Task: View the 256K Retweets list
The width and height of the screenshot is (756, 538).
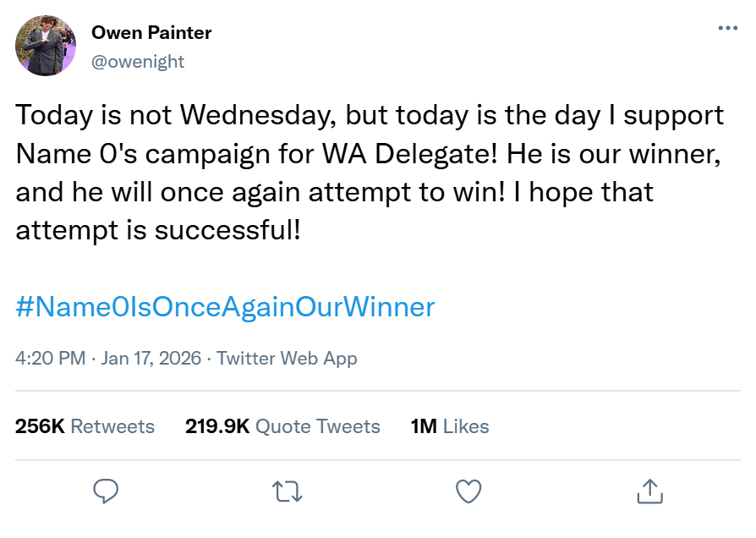Action: coord(85,426)
